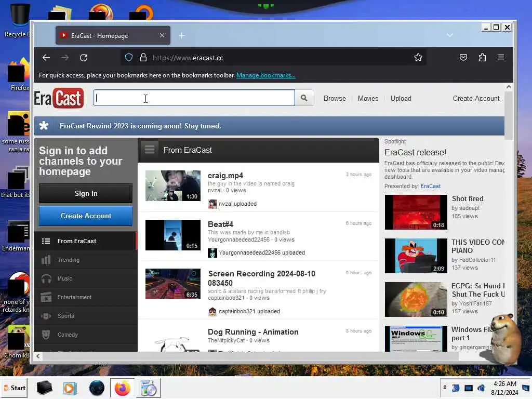Select Trending channel in sidebar
This screenshot has width=532, height=399.
click(86, 260)
